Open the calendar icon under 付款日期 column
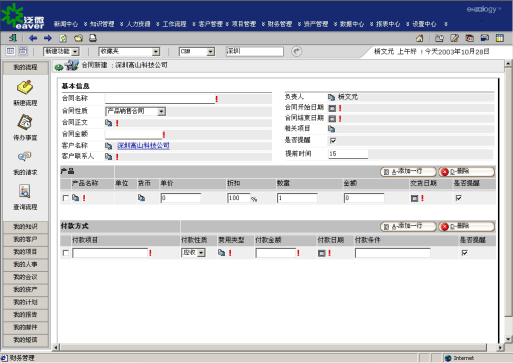 (x=321, y=253)
